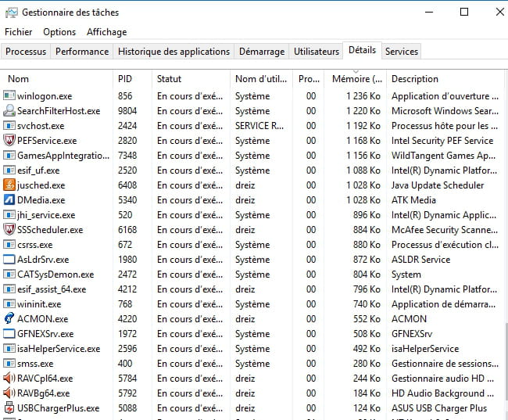This screenshot has width=508, height=420.
Task: Click the DMedia.exe ASUS icon
Action: 9,199
